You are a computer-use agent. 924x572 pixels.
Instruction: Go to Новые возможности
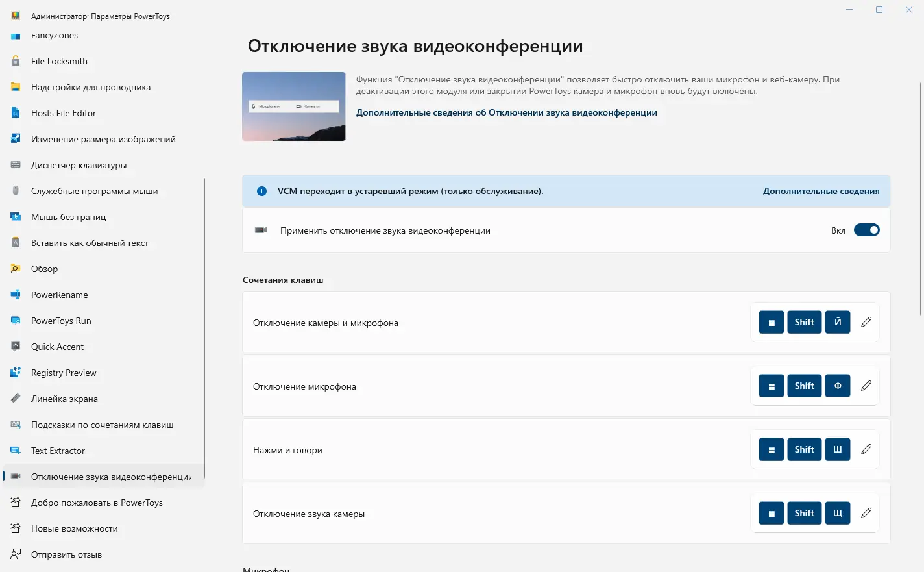[x=104, y=528]
